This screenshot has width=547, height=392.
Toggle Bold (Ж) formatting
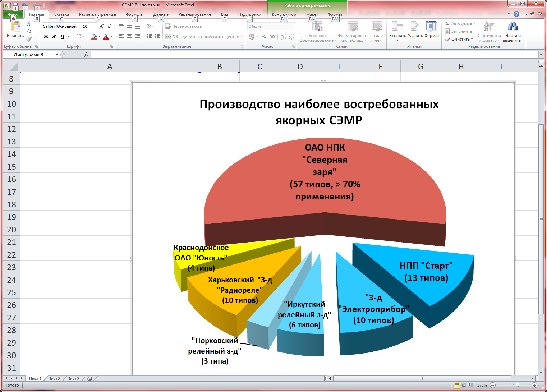pos(46,37)
